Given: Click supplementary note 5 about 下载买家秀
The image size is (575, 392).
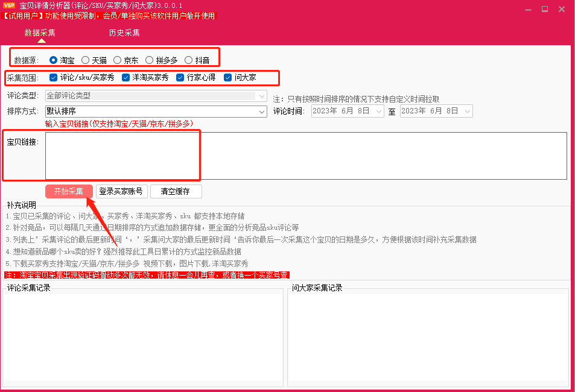Looking at the screenshot, I should tap(127, 264).
